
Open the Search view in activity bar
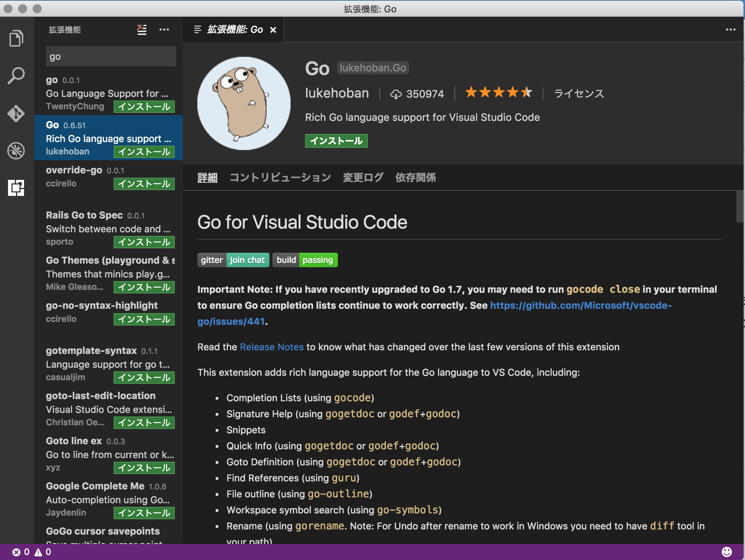[16, 76]
